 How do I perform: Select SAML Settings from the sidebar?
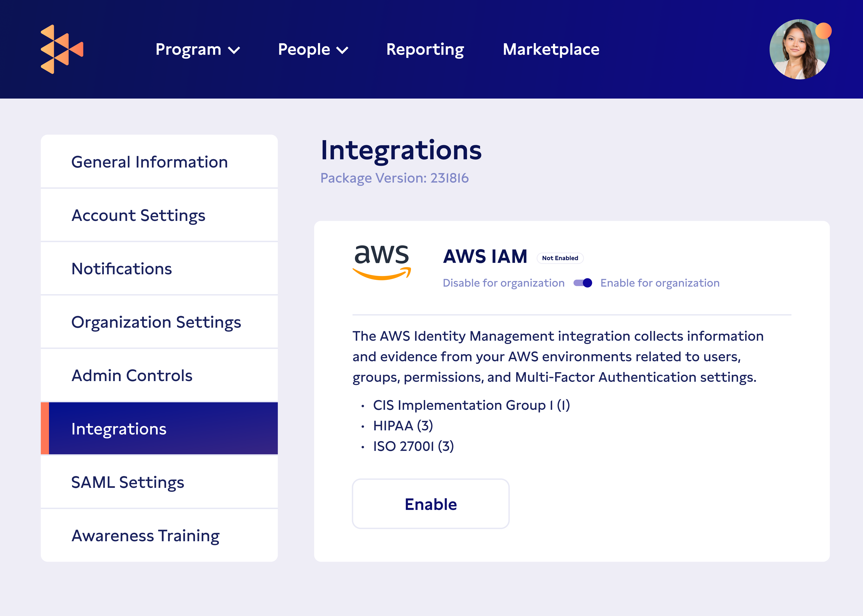click(128, 483)
